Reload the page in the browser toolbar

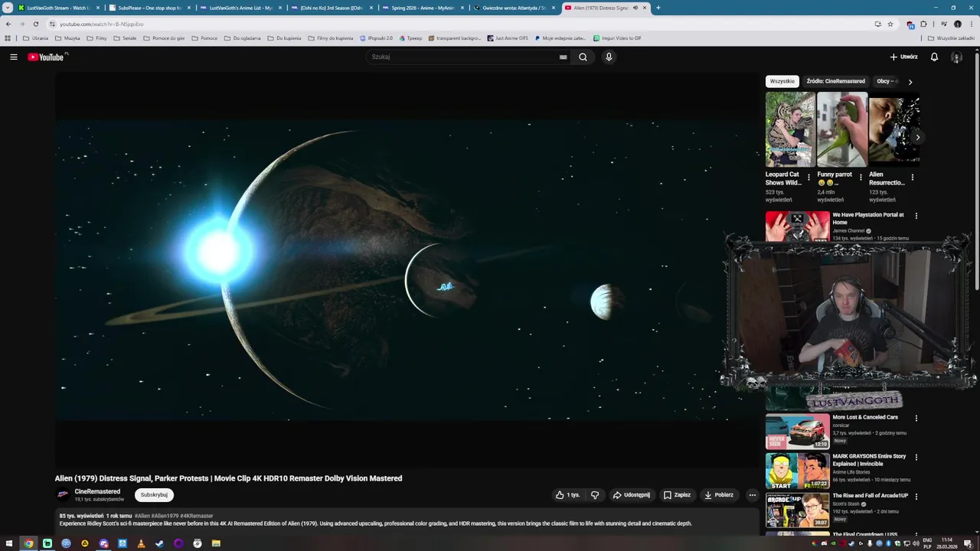[x=35, y=24]
